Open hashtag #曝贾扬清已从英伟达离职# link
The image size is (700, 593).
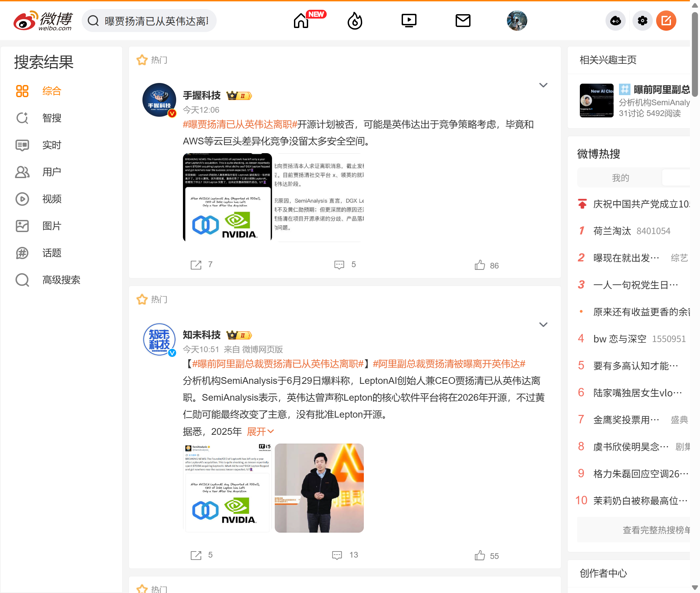tap(240, 124)
